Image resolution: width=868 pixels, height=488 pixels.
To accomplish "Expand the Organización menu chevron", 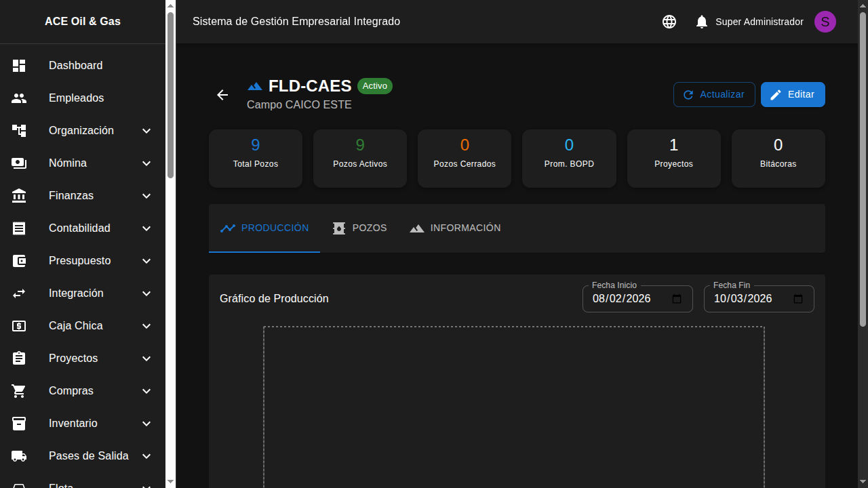I will [x=146, y=131].
